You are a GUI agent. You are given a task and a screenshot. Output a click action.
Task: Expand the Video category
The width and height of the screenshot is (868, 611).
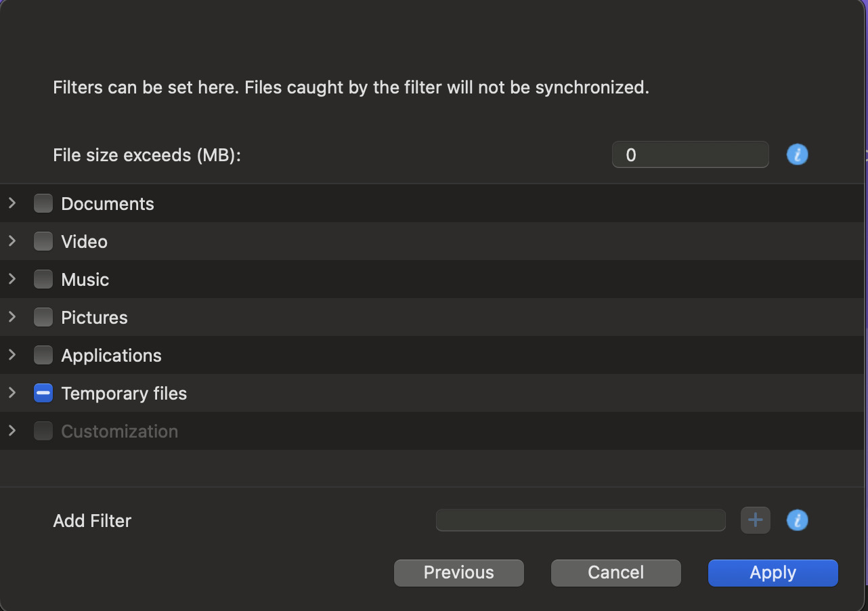tap(12, 240)
